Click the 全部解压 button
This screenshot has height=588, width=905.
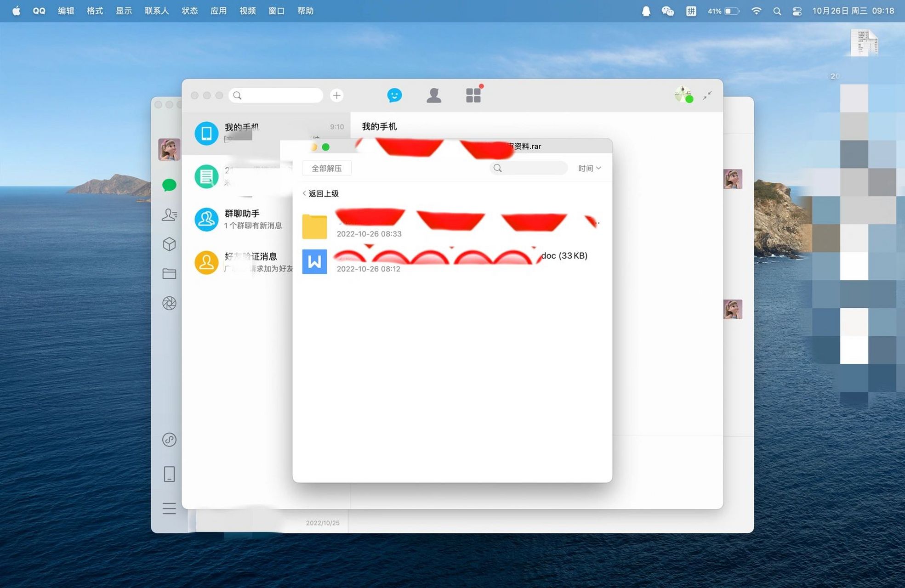[326, 168]
